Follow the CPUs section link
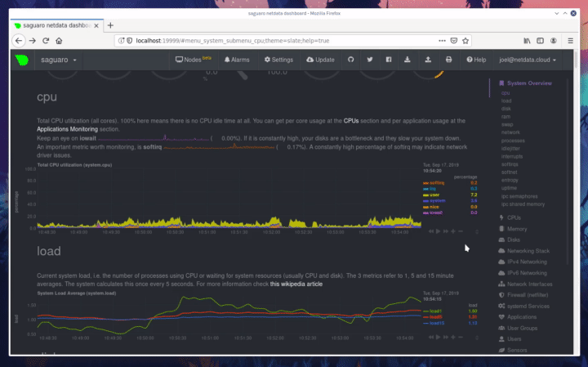This screenshot has height=367, width=588. coord(351,121)
